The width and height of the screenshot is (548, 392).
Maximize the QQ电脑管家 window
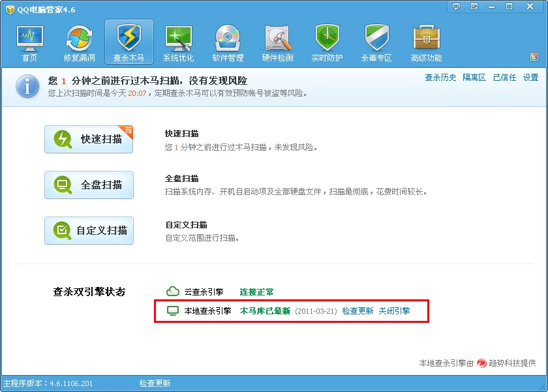coord(510,7)
